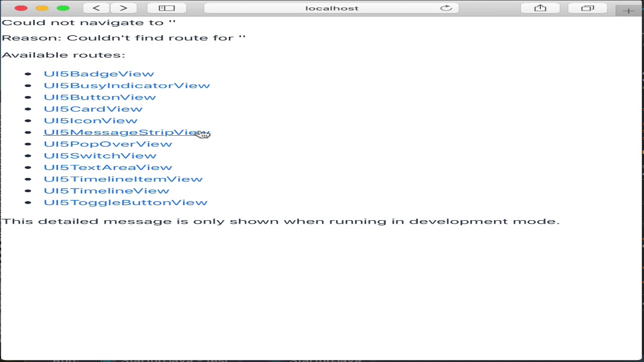This screenshot has height=362, width=644.
Task: Open the UI5ButtonView route link
Action: pyautogui.click(x=100, y=97)
